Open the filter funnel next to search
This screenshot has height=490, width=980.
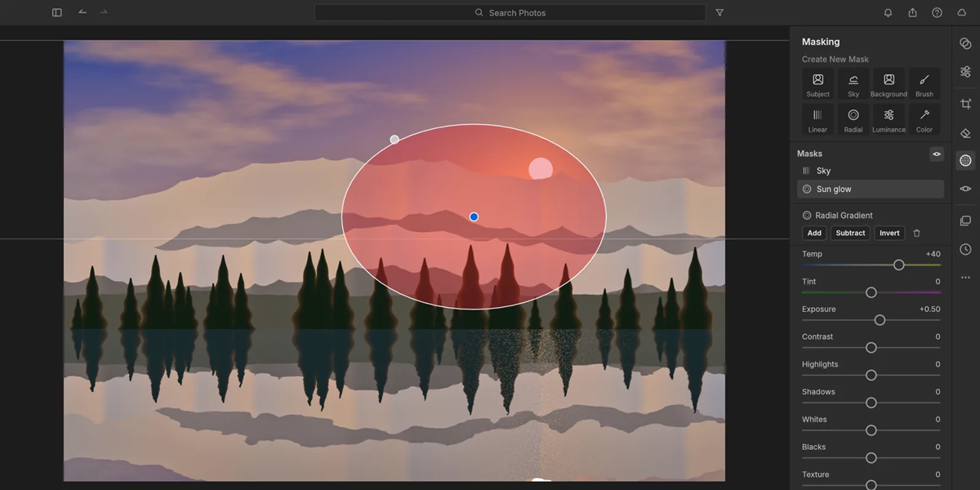(x=719, y=12)
